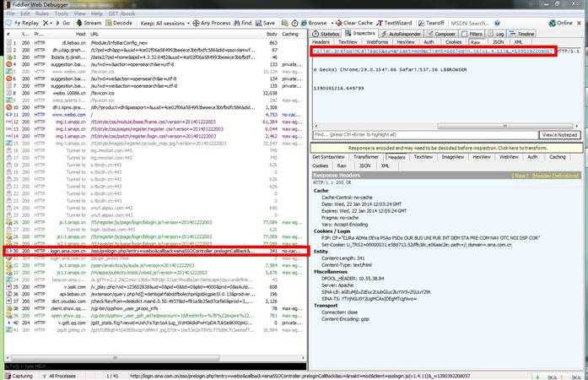Open the View menu

coord(79,14)
